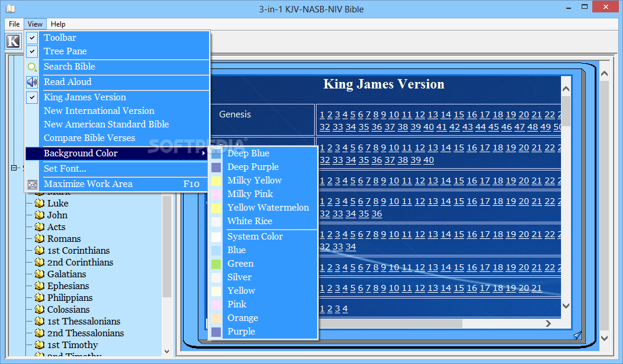The width and height of the screenshot is (623, 364).
Task: Click the Colossians book icon
Action: click(40, 309)
